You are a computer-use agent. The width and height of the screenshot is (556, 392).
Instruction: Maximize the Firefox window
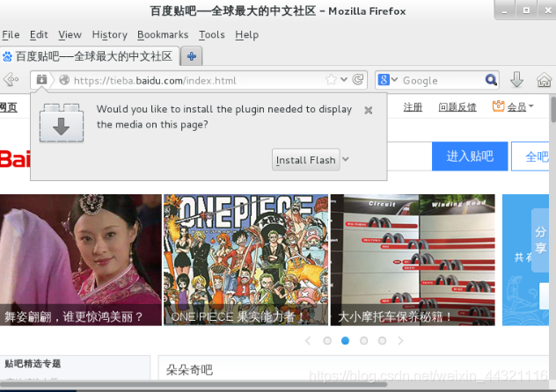527,11
